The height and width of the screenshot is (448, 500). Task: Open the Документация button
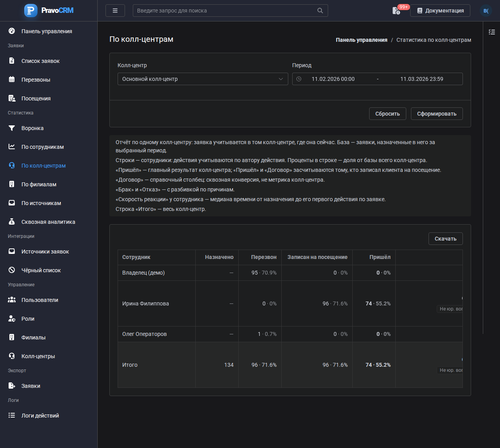tap(440, 11)
